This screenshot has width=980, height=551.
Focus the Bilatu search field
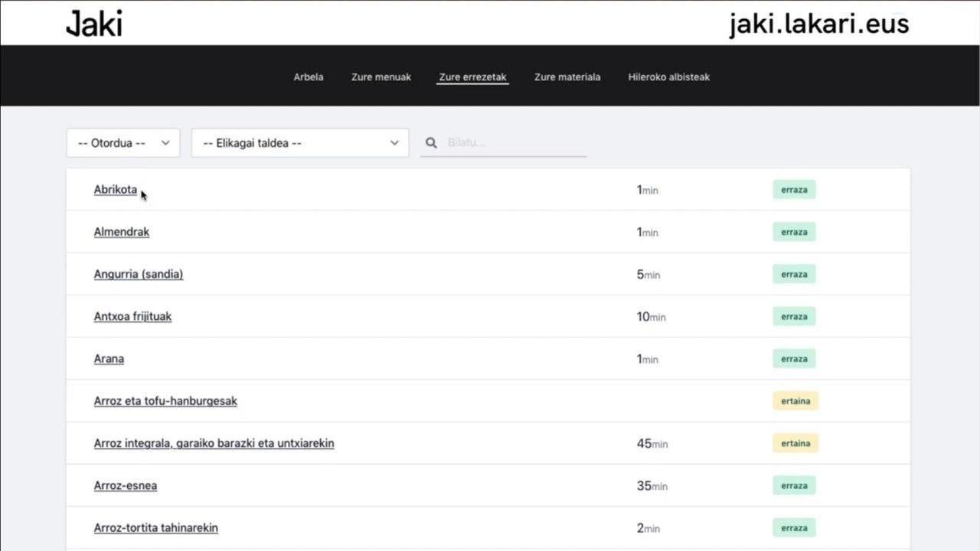514,143
